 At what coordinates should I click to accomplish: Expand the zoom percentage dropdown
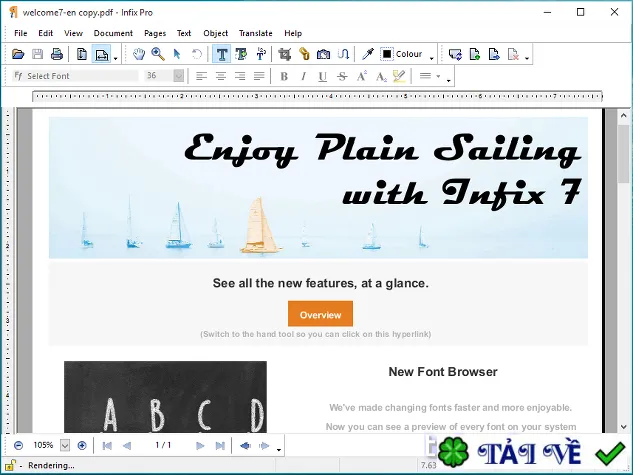[x=65, y=445]
